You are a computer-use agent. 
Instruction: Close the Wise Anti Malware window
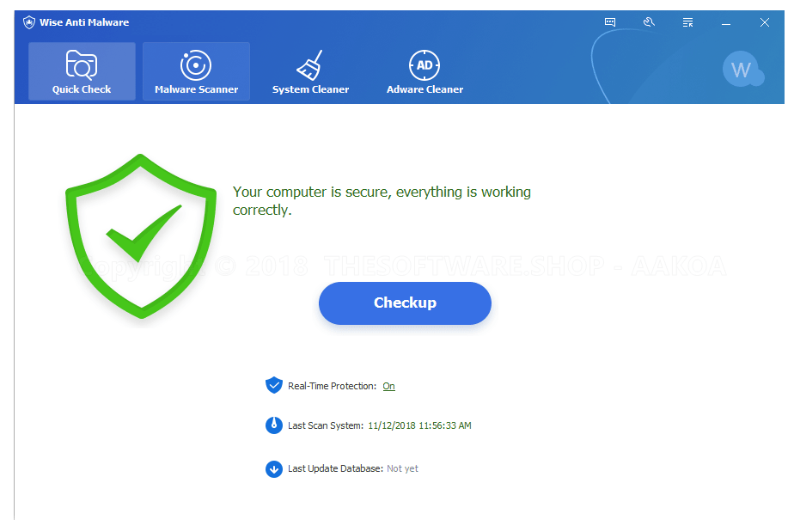click(x=765, y=22)
